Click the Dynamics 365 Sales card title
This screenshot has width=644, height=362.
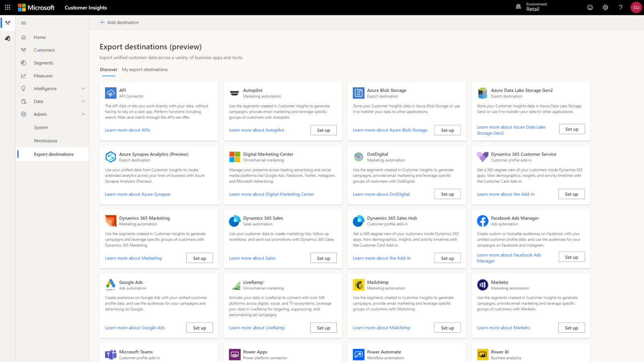pos(263,218)
